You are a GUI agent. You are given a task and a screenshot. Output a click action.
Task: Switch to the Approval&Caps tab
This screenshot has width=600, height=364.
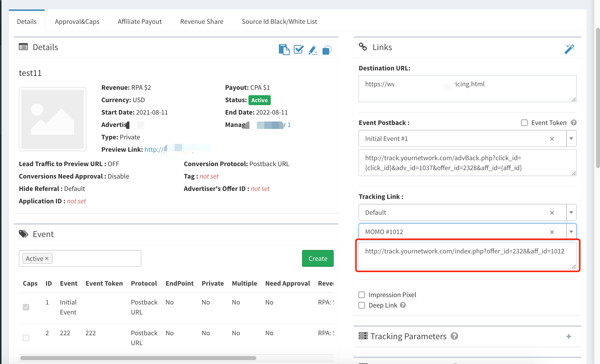[x=77, y=22]
